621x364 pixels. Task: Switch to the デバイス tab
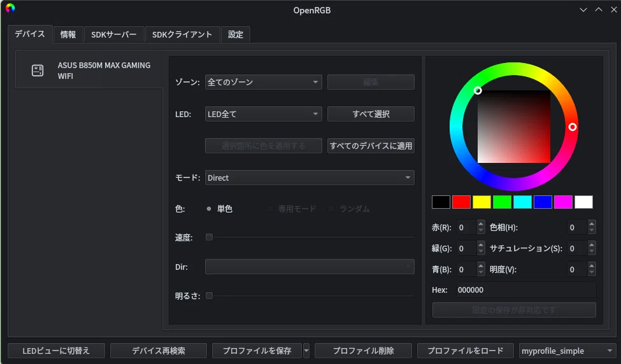pyautogui.click(x=30, y=34)
